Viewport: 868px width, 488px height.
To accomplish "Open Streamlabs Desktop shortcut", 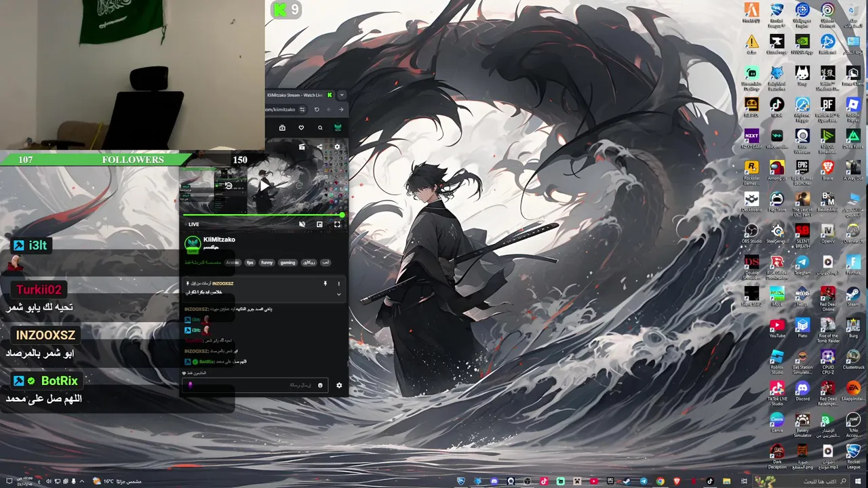I will pos(751,77).
